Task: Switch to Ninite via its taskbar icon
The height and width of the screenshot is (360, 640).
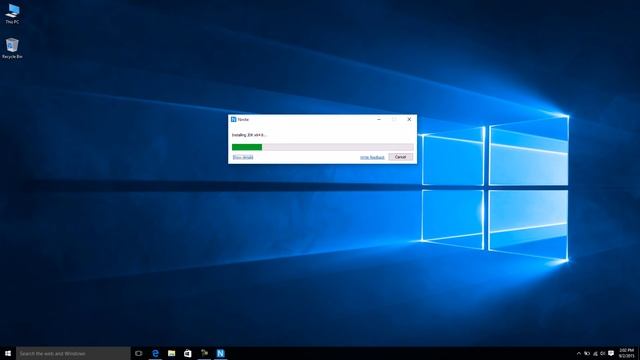Action: click(x=220, y=353)
